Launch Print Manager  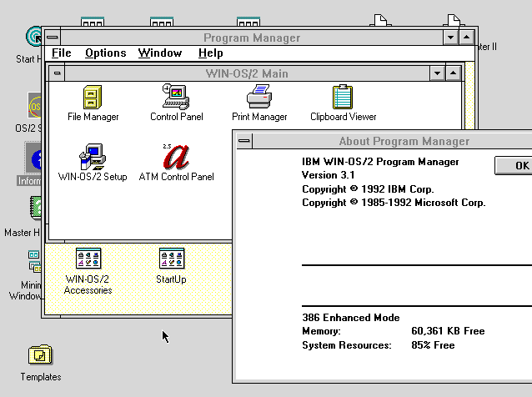259,98
